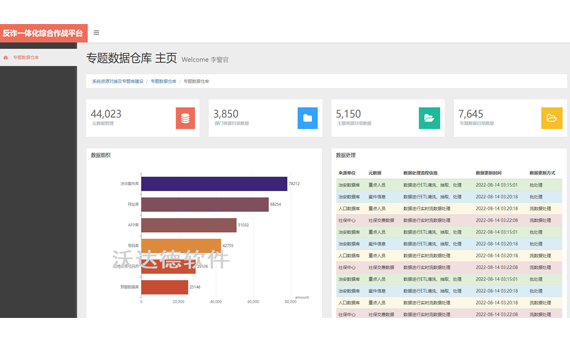Select the first pink 社保中心 table row
The width and height of the screenshot is (570, 360).
point(449,220)
